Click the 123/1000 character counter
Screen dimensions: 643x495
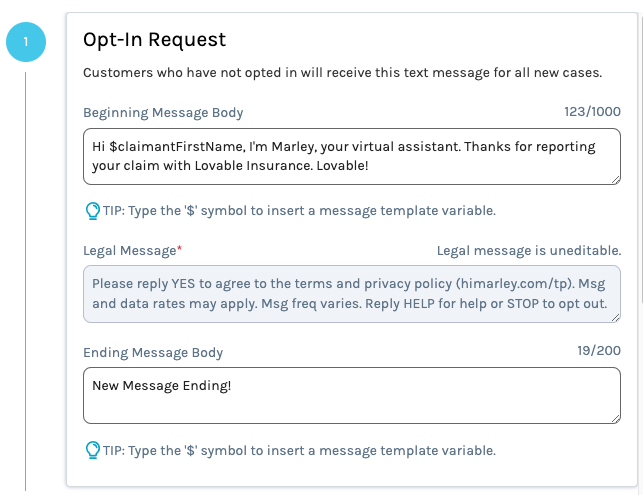tap(592, 112)
